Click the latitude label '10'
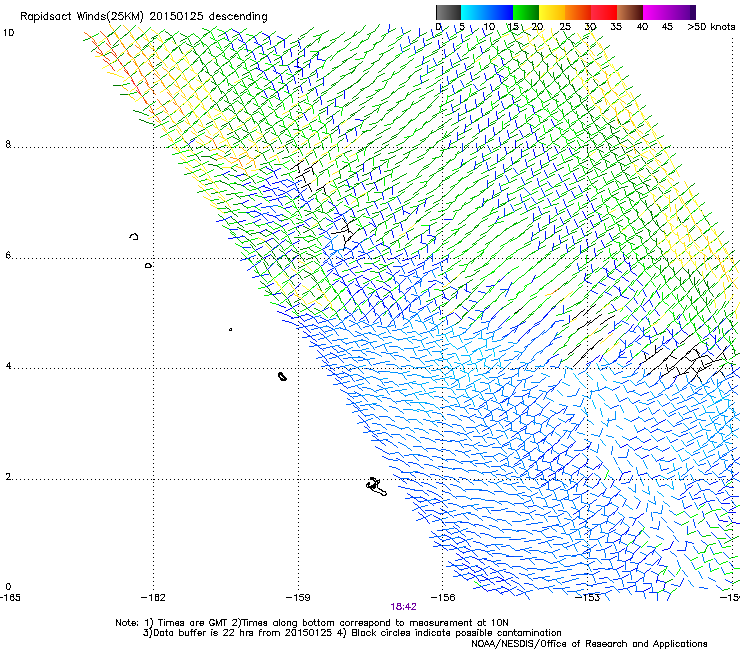 (8, 33)
